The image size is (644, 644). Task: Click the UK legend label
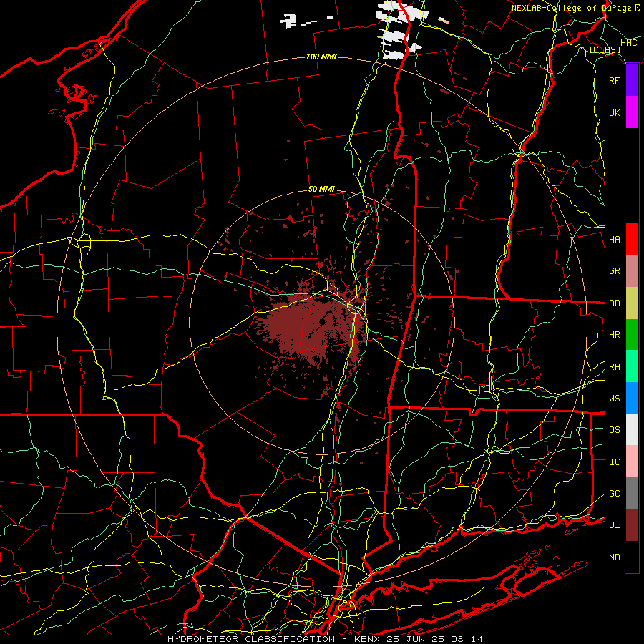click(x=615, y=112)
